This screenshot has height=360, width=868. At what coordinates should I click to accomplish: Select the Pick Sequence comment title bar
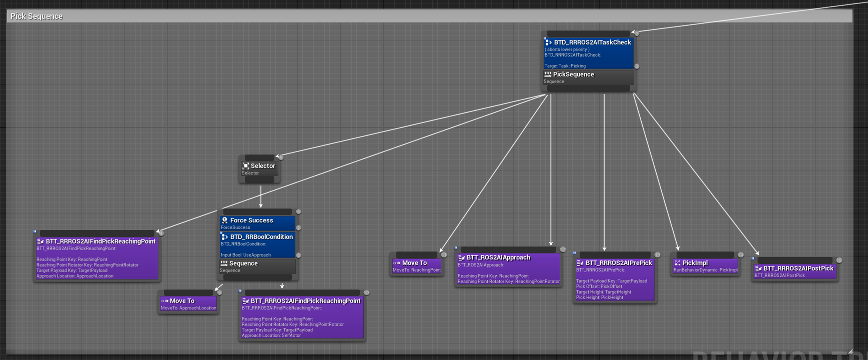click(430, 16)
